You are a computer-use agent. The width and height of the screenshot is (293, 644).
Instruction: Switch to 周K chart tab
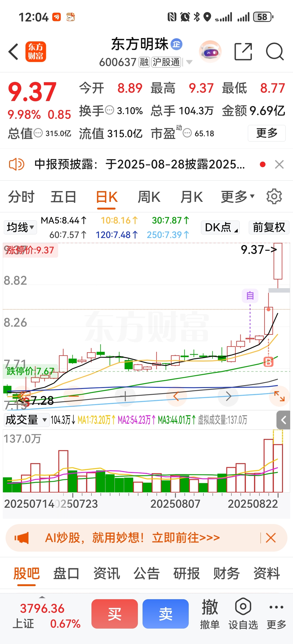tap(149, 197)
